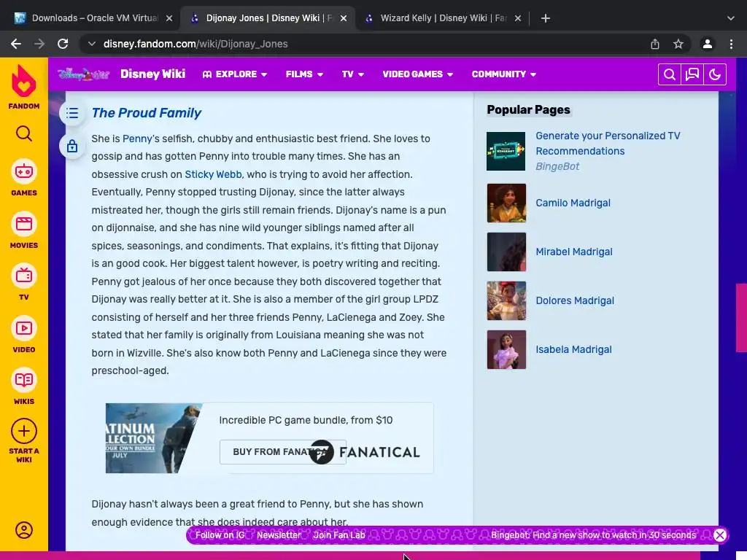Expand Video Games dropdown menu
Image resolution: width=747 pixels, height=560 pixels.
coord(417,74)
